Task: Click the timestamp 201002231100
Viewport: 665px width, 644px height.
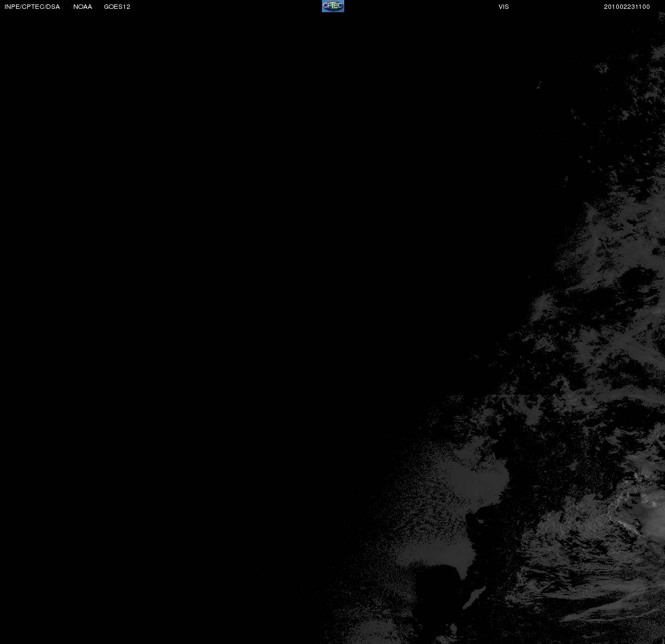Action: point(627,7)
